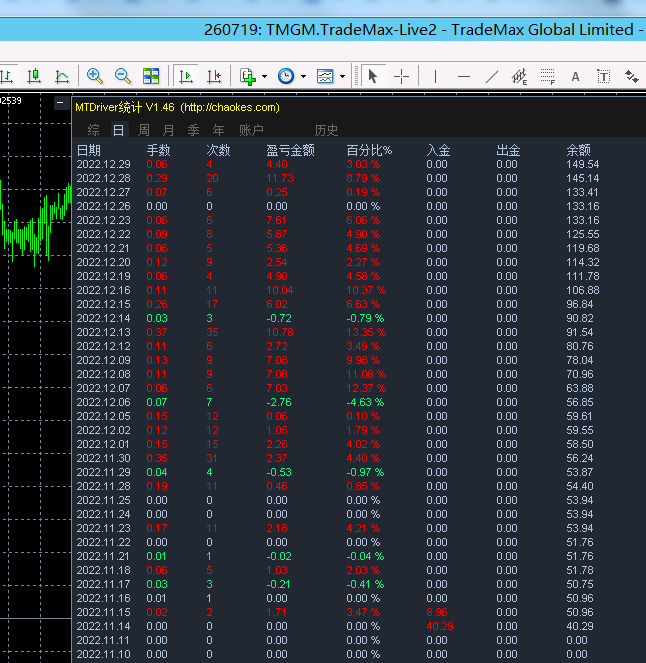The height and width of the screenshot is (663, 646).
Task: Switch to 账户 (account) tab
Action: click(251, 130)
